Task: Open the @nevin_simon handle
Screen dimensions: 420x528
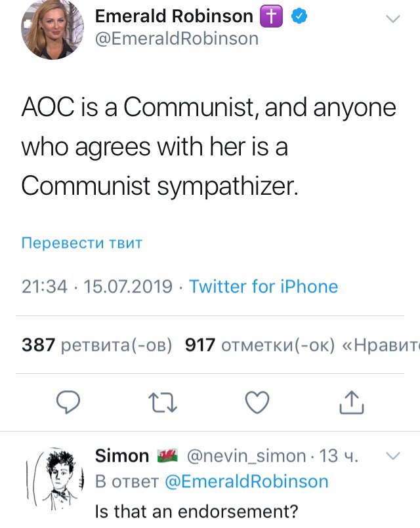Action: pyautogui.click(x=247, y=456)
